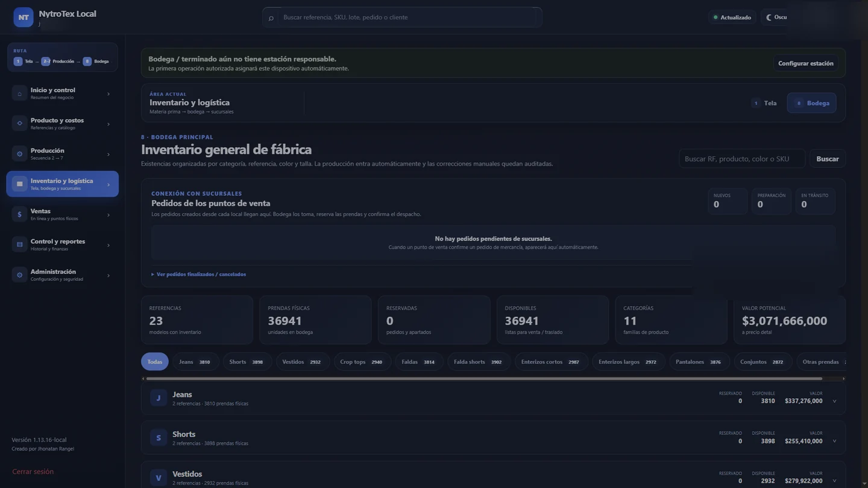Viewport: 868px width, 488px height.
Task: Open Ver pedidos finalizados / cancelados
Action: (199, 274)
